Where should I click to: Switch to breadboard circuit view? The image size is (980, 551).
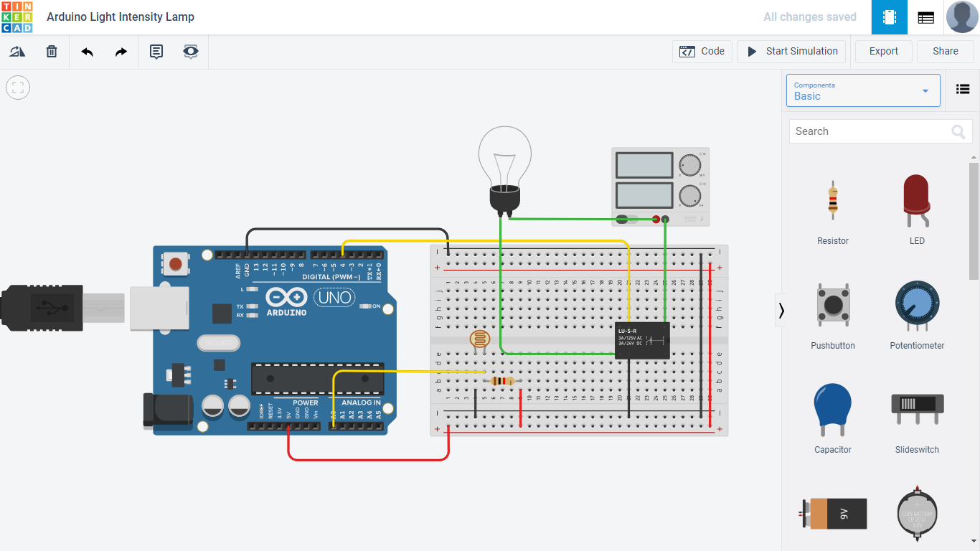click(x=889, y=17)
